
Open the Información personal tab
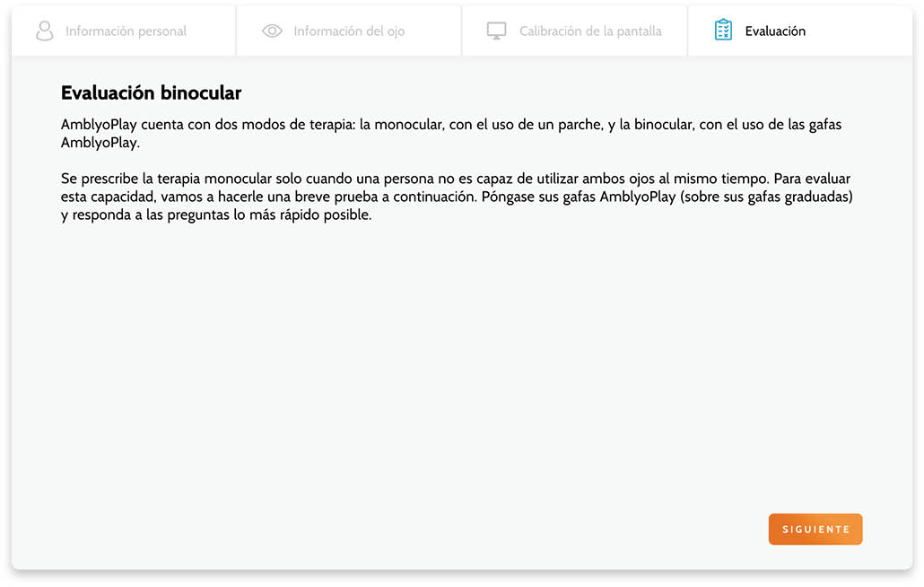pyautogui.click(x=124, y=31)
